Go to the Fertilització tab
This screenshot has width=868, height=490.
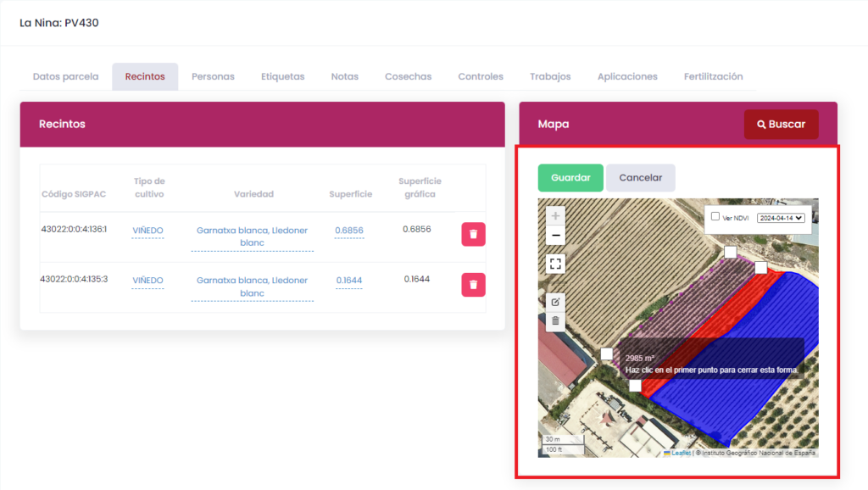(713, 76)
